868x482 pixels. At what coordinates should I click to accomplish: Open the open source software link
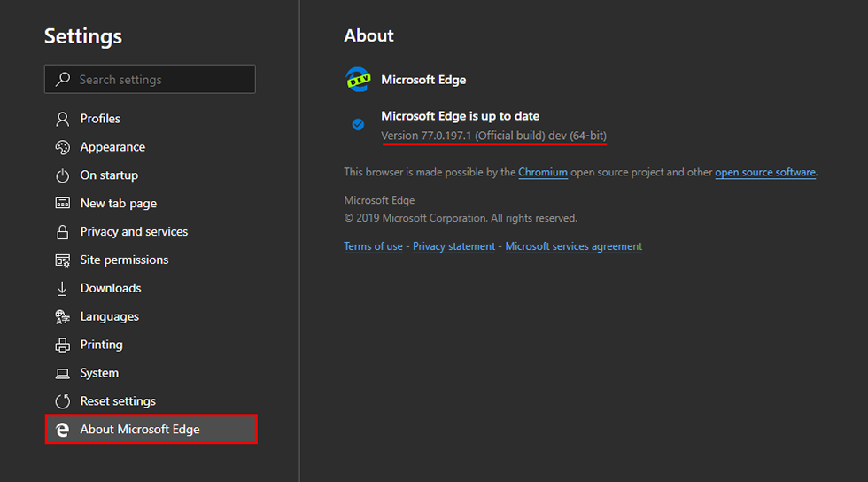(765, 172)
